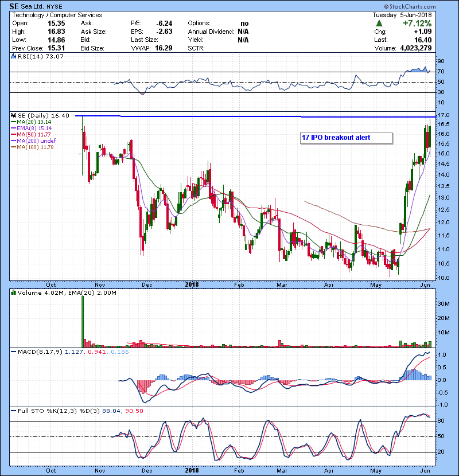Viewport: 459px width, 476px height.
Task: Click the RSI(14) 73.07 label
Action: tap(41, 56)
